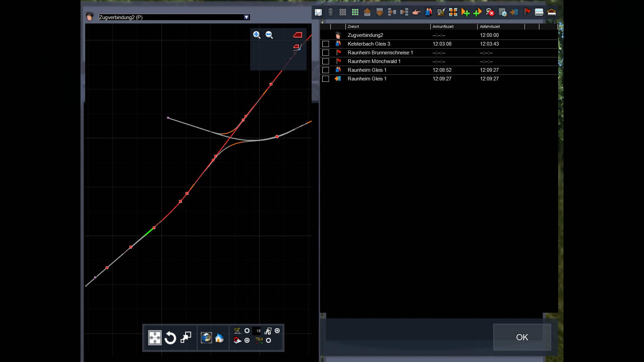Click the blue house home icon
Image resolution: width=644 pixels, height=362 pixels.
tap(219, 338)
